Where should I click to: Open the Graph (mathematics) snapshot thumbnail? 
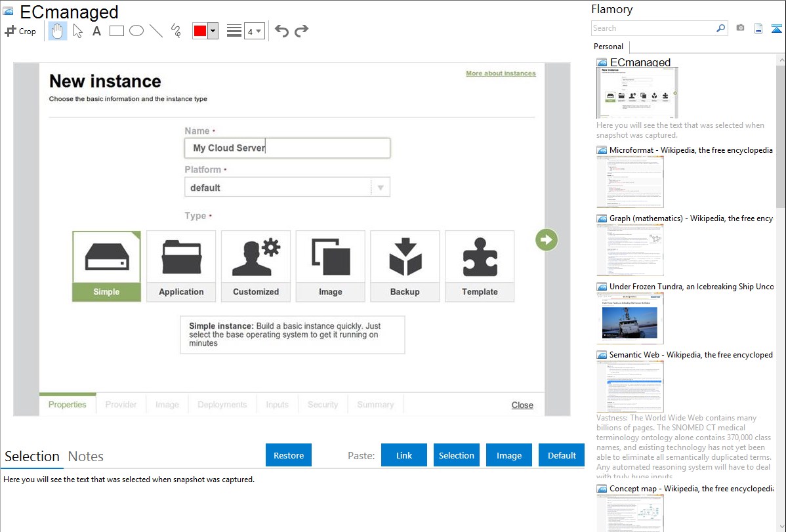630,249
